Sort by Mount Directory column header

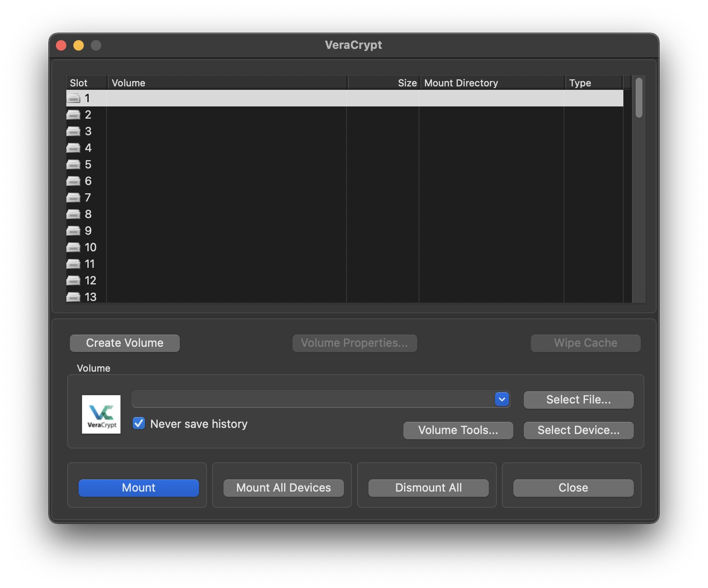tap(492, 83)
